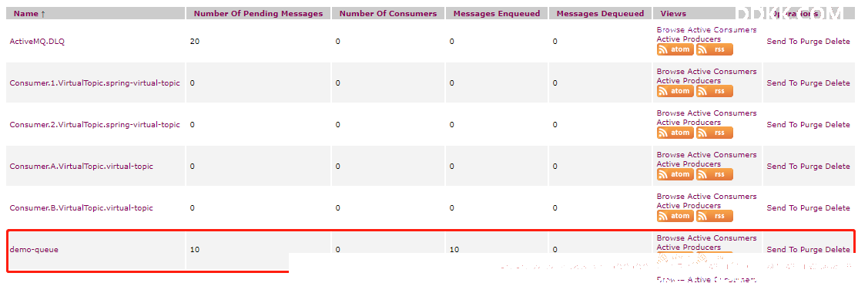The image size is (868, 283).
Task: Delete the ActiveMQ.DLQ queue
Action: 837,42
